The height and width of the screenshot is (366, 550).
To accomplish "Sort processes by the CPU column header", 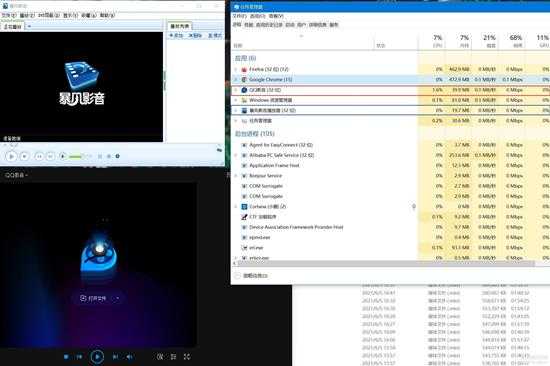I will pyautogui.click(x=437, y=41).
